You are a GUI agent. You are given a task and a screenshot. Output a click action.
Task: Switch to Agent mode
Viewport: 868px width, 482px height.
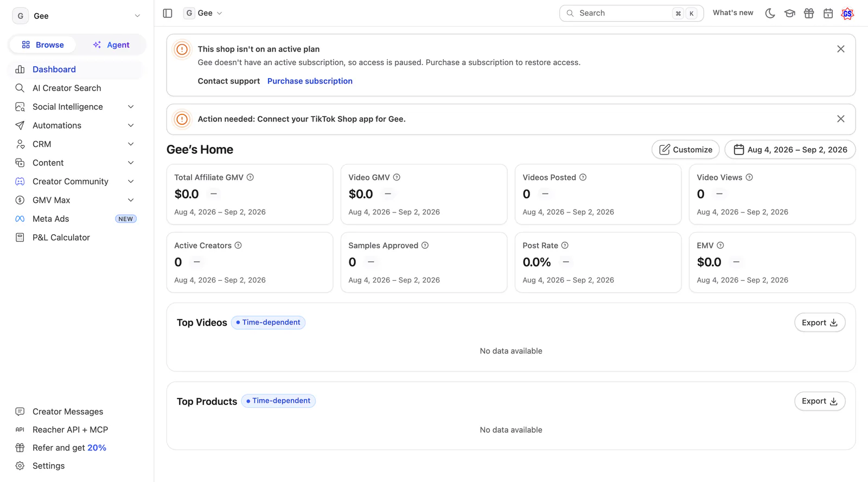[x=111, y=45]
